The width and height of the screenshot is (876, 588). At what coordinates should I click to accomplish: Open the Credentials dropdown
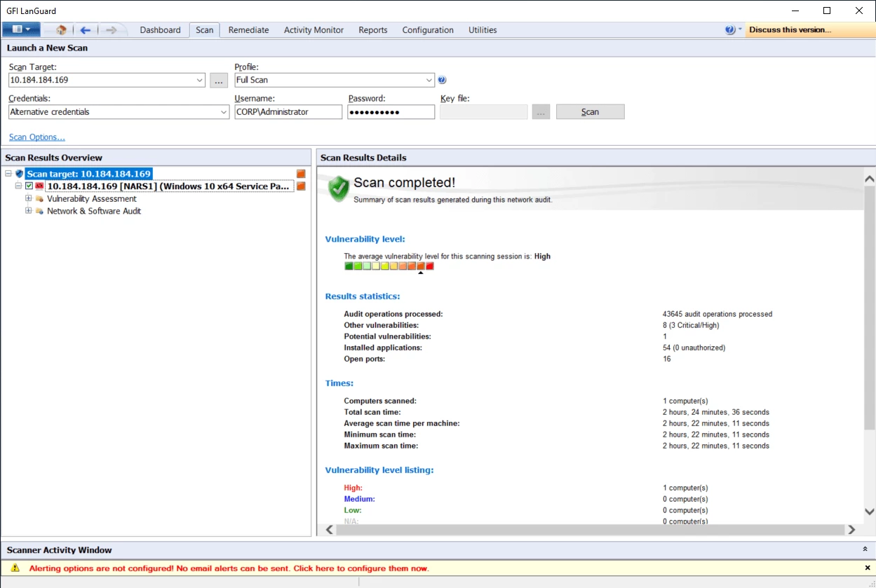[224, 111]
